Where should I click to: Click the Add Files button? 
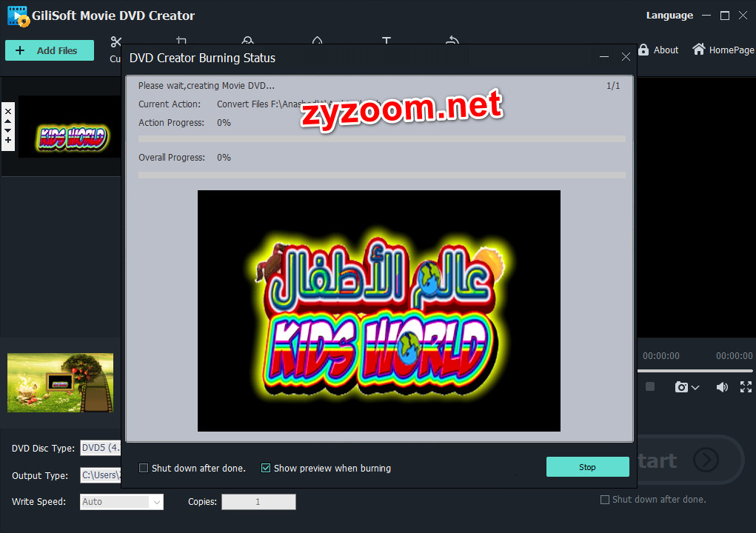pyautogui.click(x=49, y=50)
